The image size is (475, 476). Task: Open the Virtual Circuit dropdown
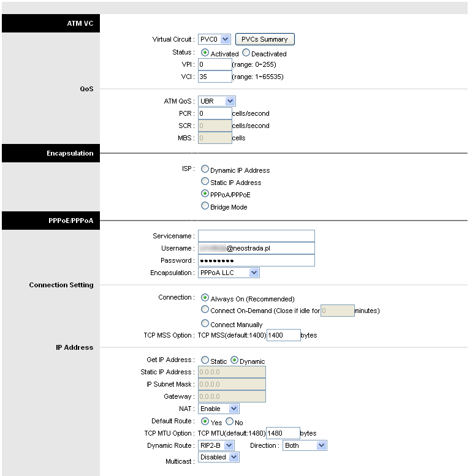tap(215, 39)
